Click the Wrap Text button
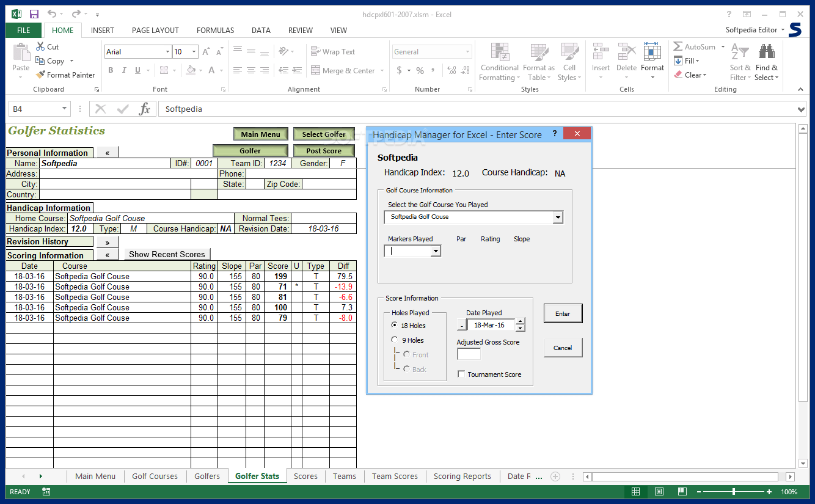The height and width of the screenshot is (504, 815). pyautogui.click(x=333, y=52)
